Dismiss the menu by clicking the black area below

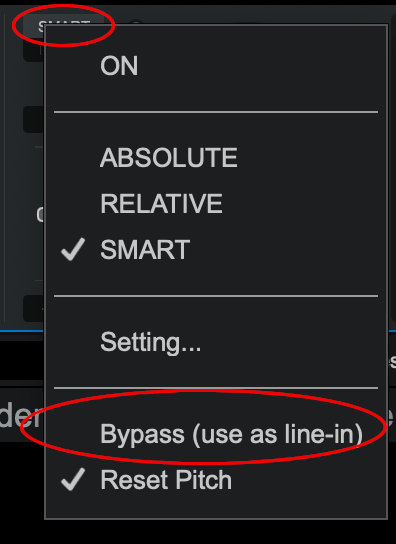pyautogui.click(x=198, y=532)
